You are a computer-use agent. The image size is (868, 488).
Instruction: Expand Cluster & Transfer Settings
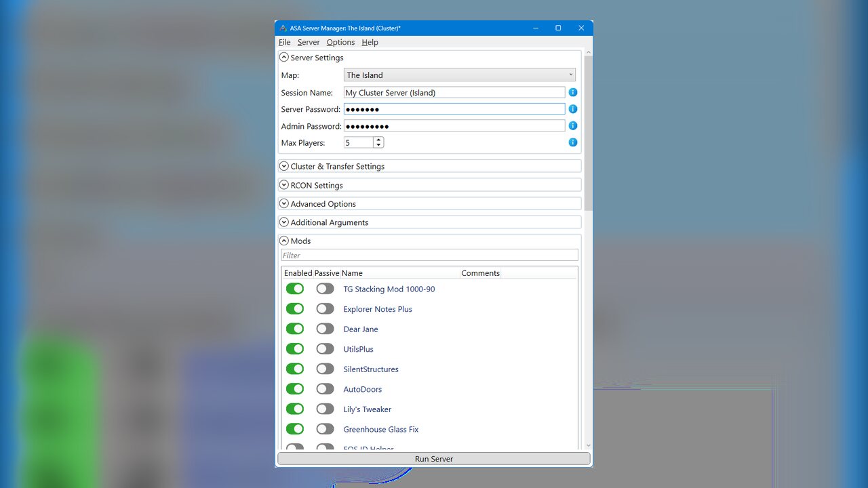(284, 166)
